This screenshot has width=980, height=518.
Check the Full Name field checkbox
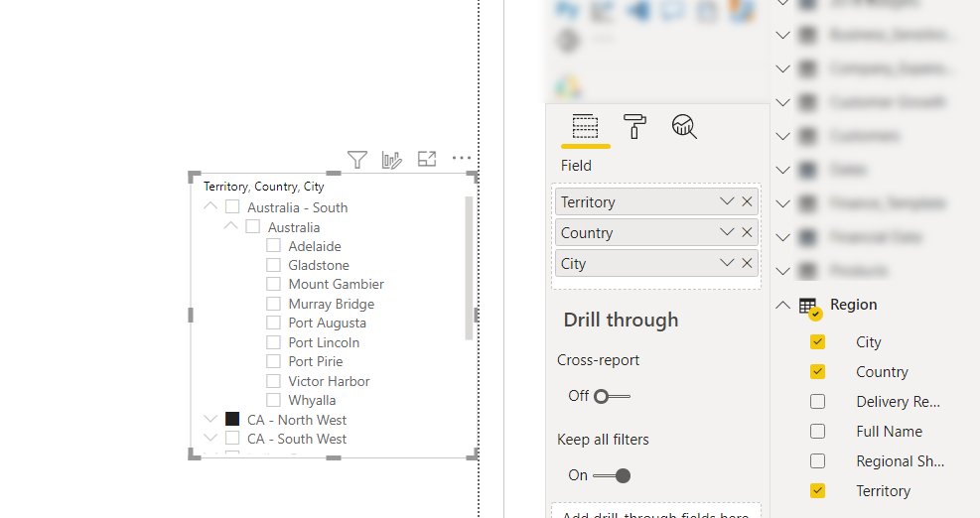point(817,431)
